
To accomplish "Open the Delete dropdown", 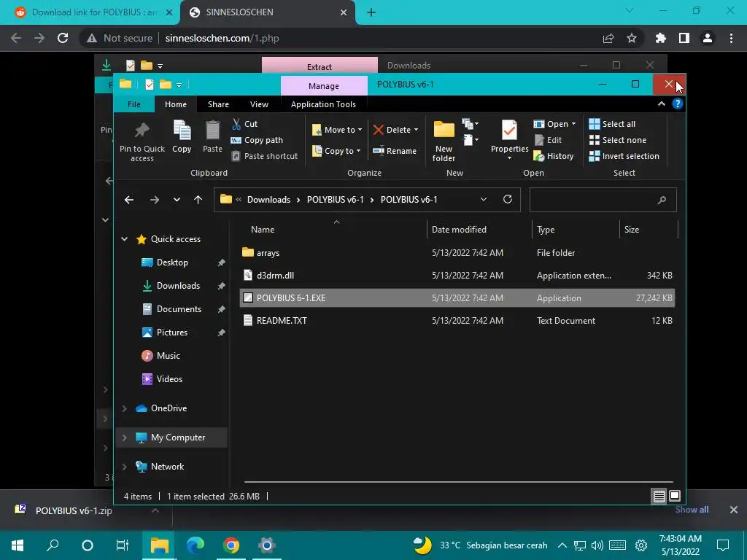I will point(395,130).
